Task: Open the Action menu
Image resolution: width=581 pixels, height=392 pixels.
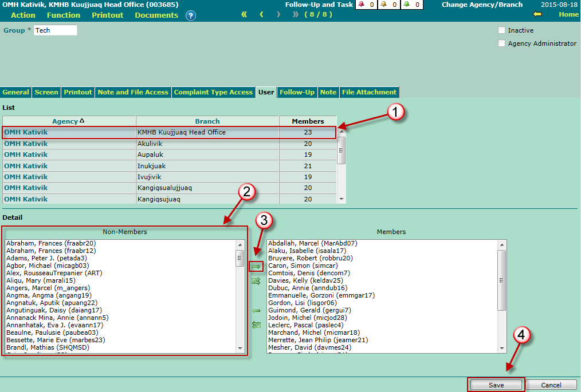Action: click(x=23, y=15)
